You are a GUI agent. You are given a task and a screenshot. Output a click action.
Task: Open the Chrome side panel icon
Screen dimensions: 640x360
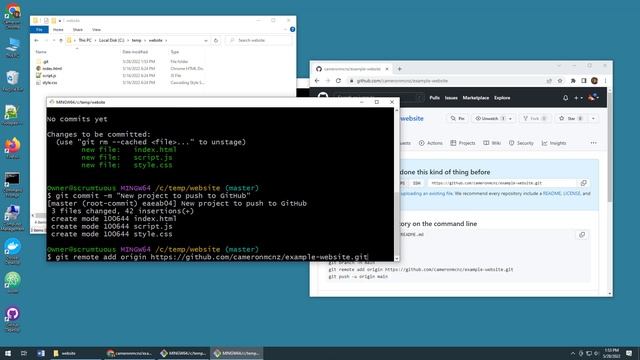[584, 81]
